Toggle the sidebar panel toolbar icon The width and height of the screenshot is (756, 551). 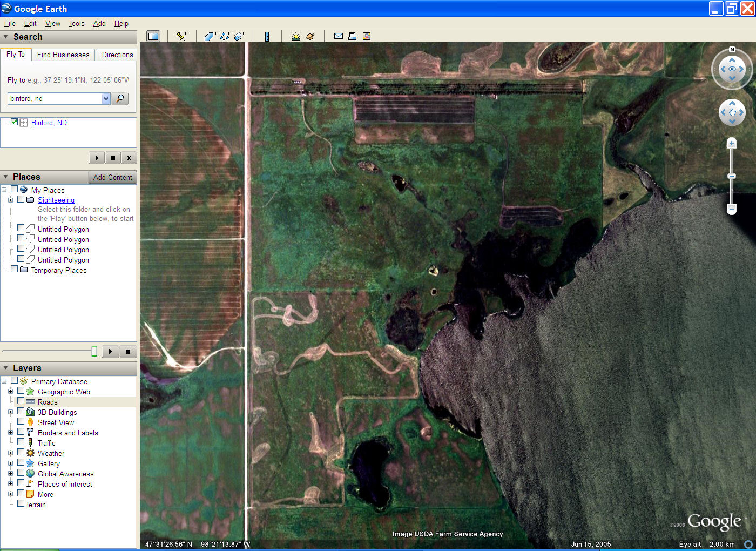pos(153,36)
